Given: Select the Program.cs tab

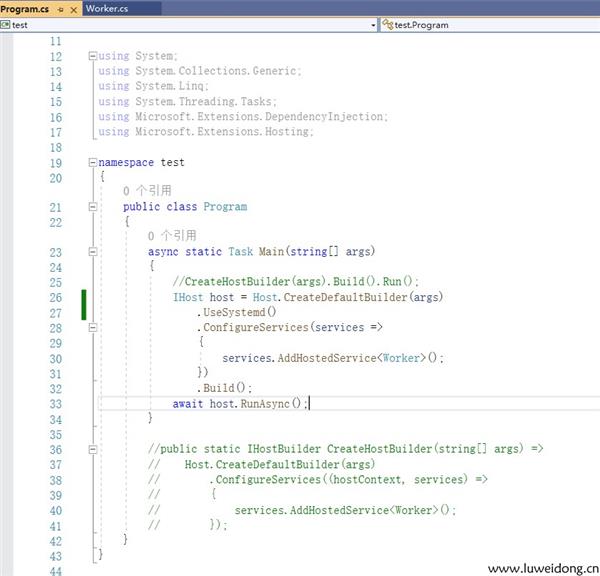Looking at the screenshot, I should pos(27,8).
